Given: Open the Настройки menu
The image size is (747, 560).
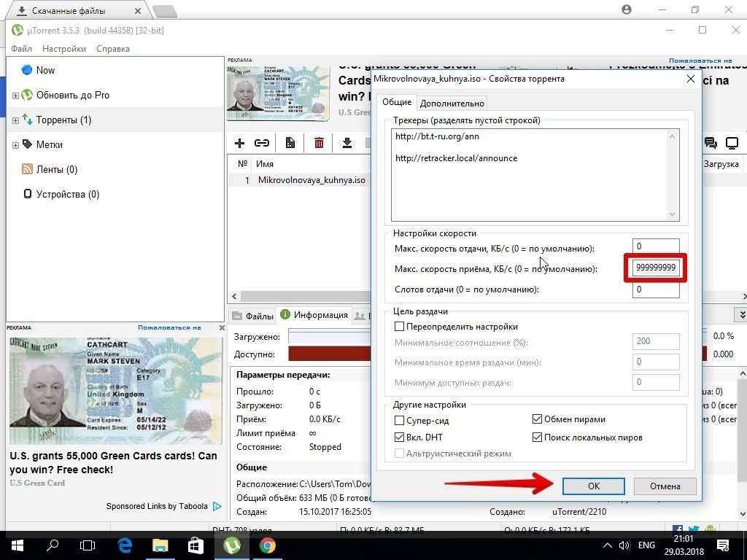Looking at the screenshot, I should coord(64,49).
